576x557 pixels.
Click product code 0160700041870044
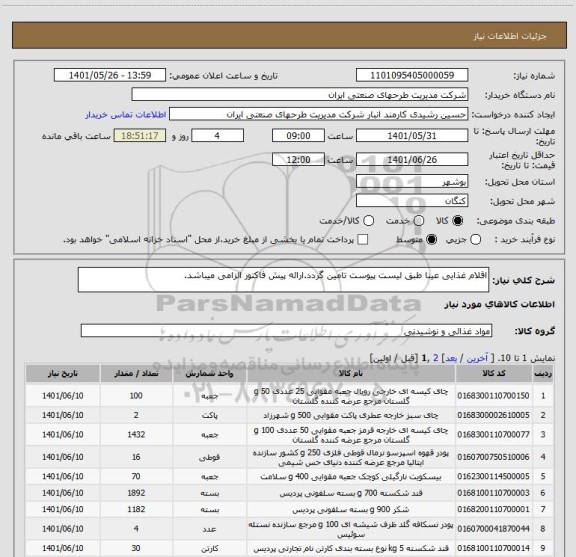click(x=493, y=529)
